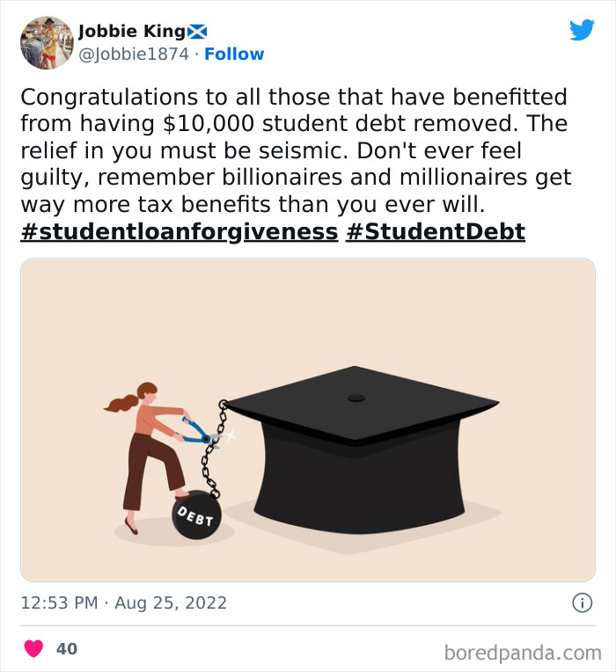Follow the Jobbie1874 account
The width and height of the screenshot is (616, 672).
click(x=234, y=55)
